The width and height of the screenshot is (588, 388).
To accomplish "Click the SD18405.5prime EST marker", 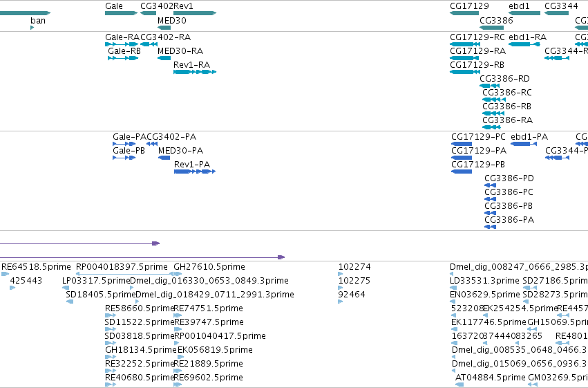I will (70, 302).
